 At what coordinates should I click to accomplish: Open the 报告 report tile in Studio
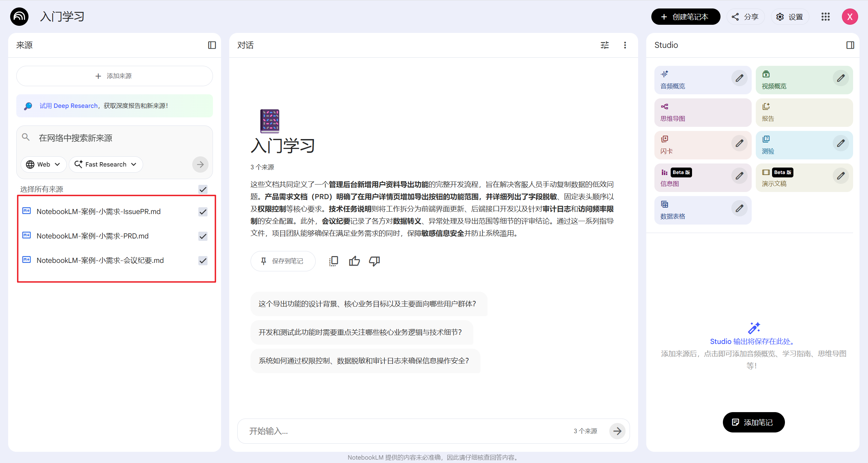click(x=804, y=113)
